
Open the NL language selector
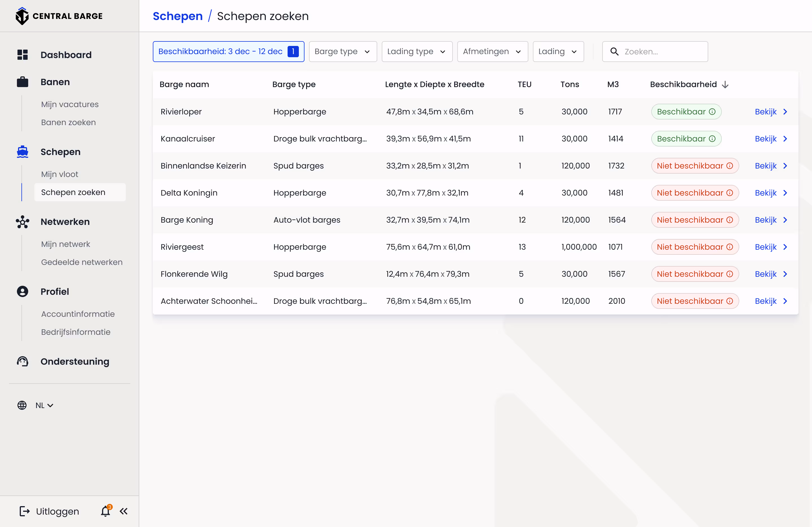pyautogui.click(x=44, y=405)
